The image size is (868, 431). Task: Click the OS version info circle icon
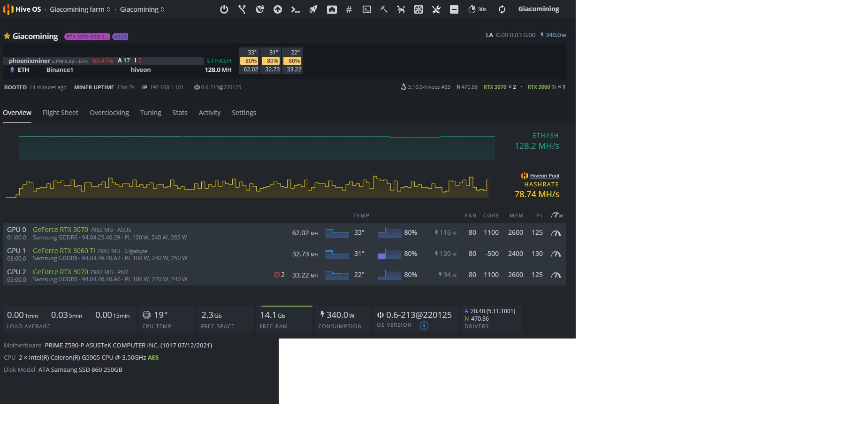424,325
